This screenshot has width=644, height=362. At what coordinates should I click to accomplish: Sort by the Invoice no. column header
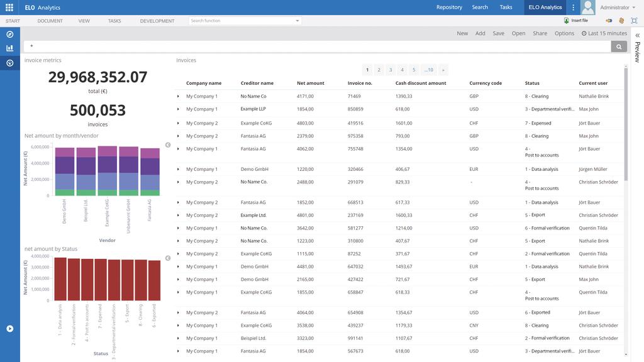point(360,84)
